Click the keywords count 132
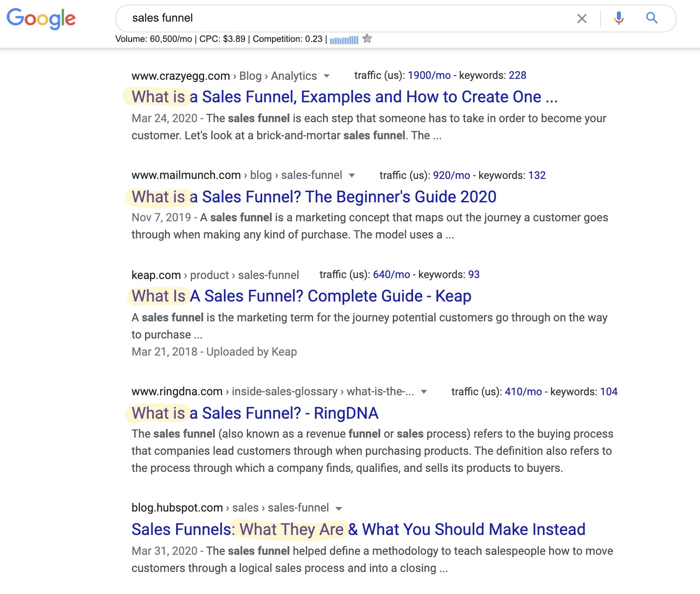The image size is (700, 594). (537, 175)
